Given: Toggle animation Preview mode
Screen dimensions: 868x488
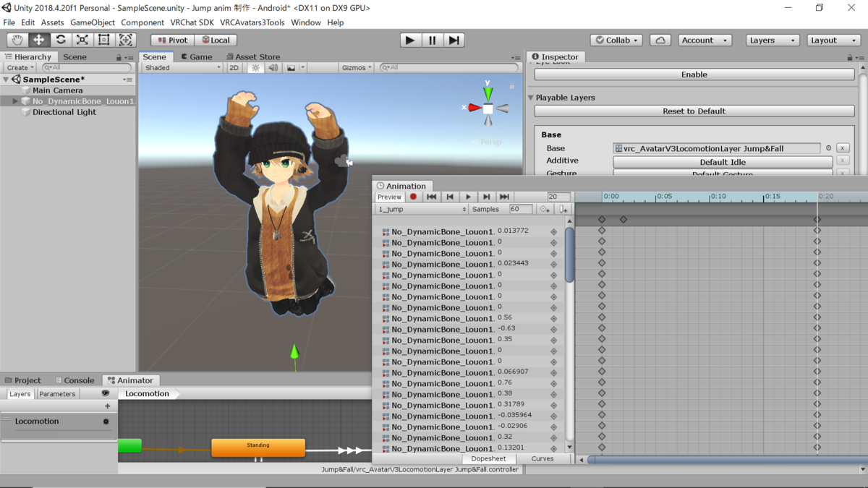Looking at the screenshot, I should click(x=389, y=197).
